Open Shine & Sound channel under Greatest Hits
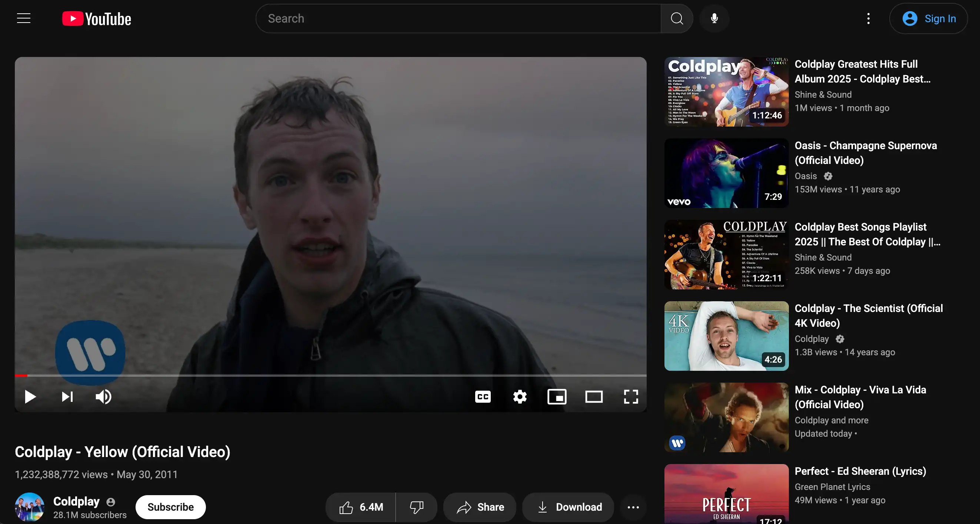Viewport: 980px width, 524px height. [823, 95]
